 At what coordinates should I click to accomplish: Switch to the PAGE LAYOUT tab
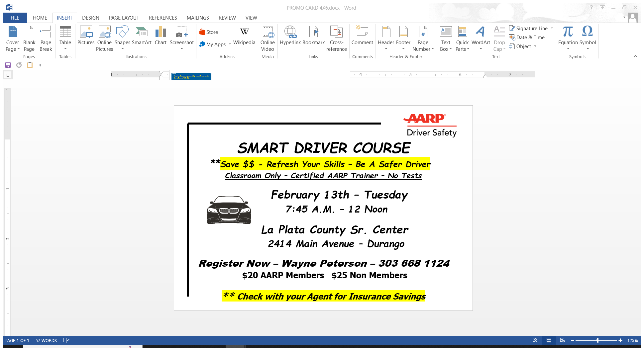(x=124, y=18)
